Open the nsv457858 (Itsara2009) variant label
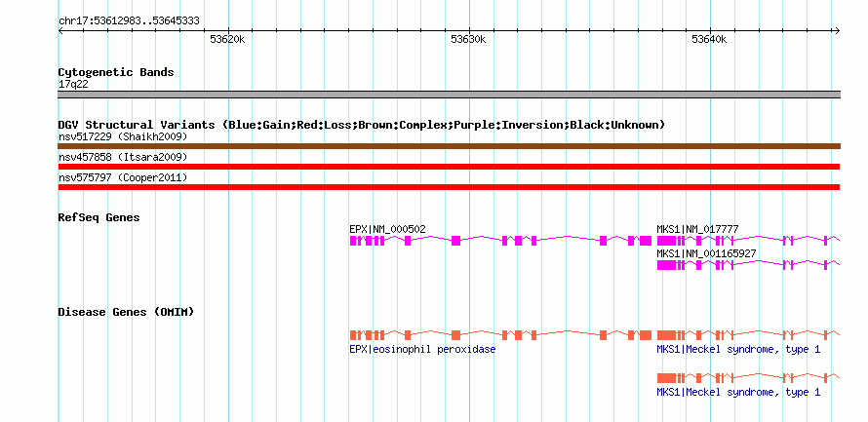The height and width of the screenshot is (422, 868). (123, 158)
